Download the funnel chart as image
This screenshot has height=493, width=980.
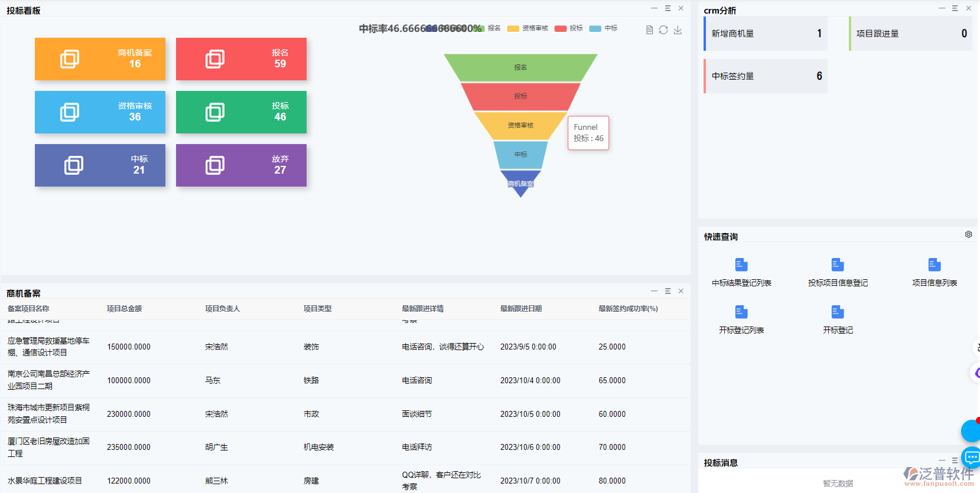678,30
